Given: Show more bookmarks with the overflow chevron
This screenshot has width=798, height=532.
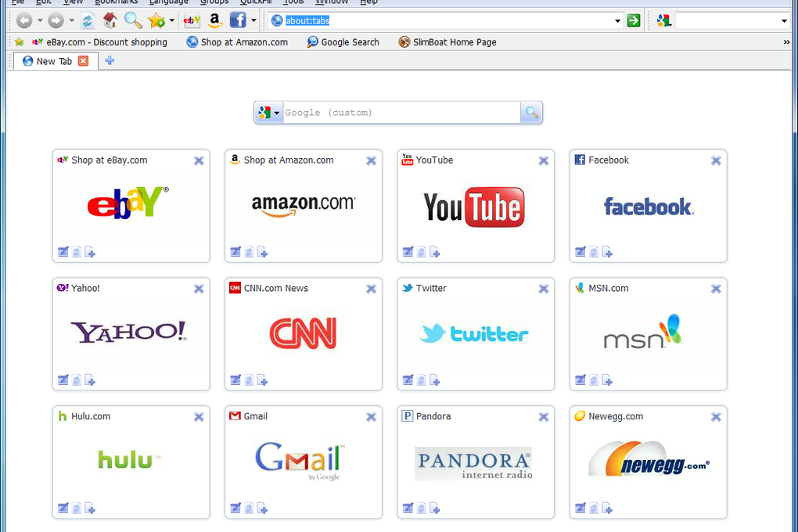Looking at the screenshot, I should pos(786,42).
